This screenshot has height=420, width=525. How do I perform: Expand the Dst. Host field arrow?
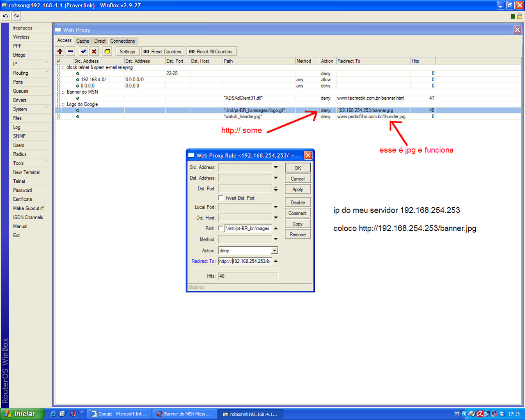(276, 218)
